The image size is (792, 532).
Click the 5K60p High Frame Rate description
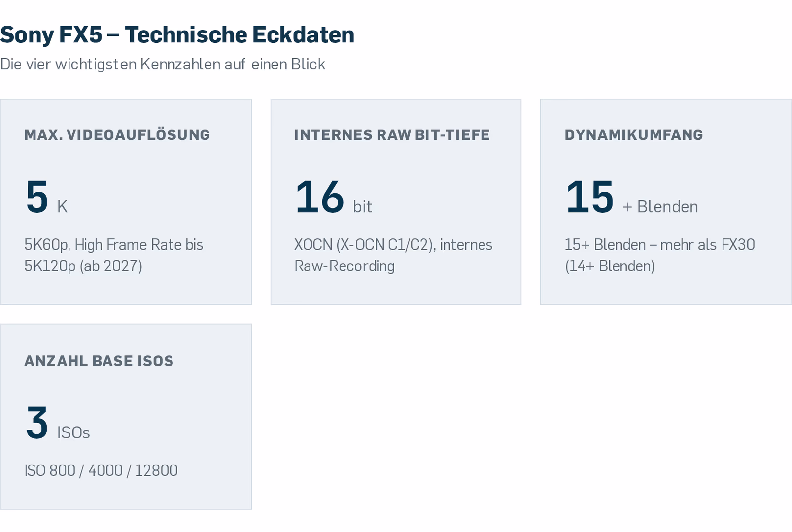(114, 255)
